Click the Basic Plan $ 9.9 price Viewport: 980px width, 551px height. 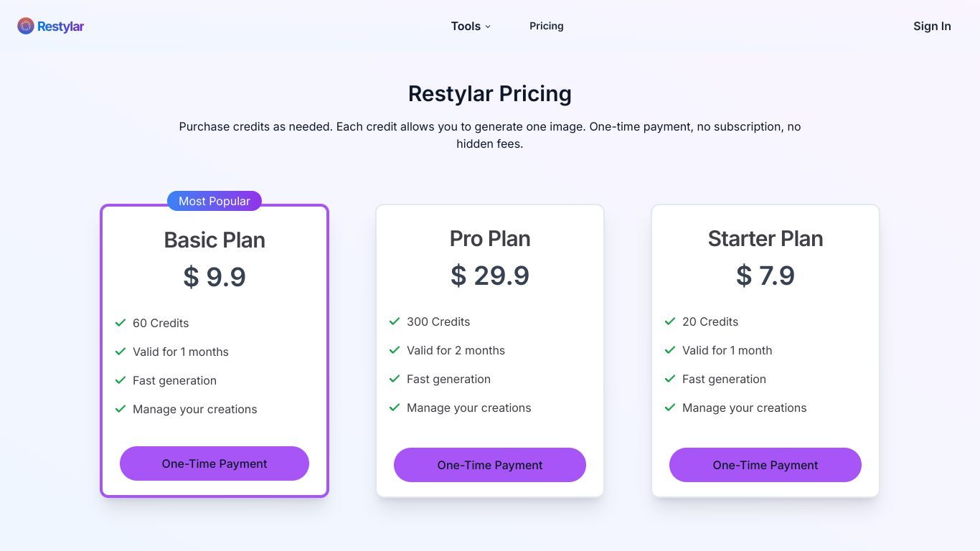click(215, 277)
